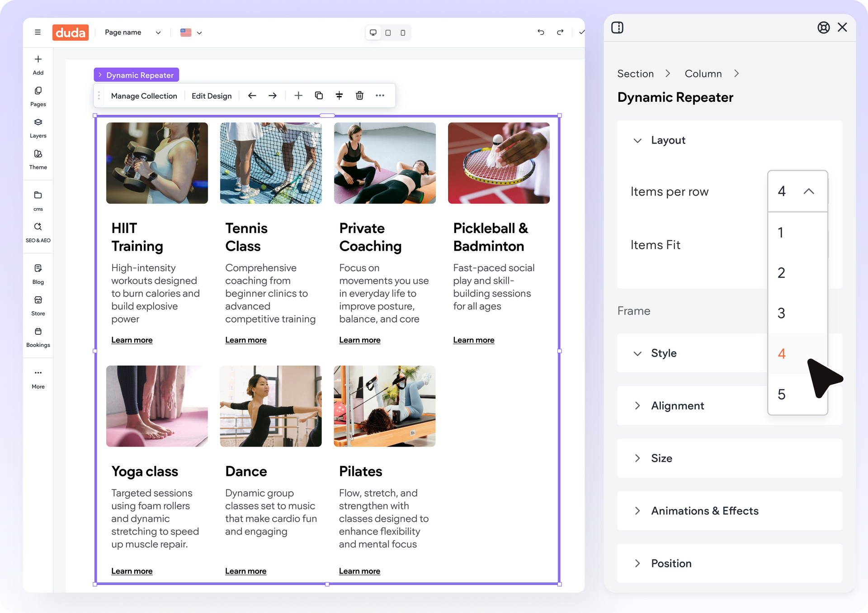Switch to desktop device view
This screenshot has width=868, height=613.
point(373,33)
